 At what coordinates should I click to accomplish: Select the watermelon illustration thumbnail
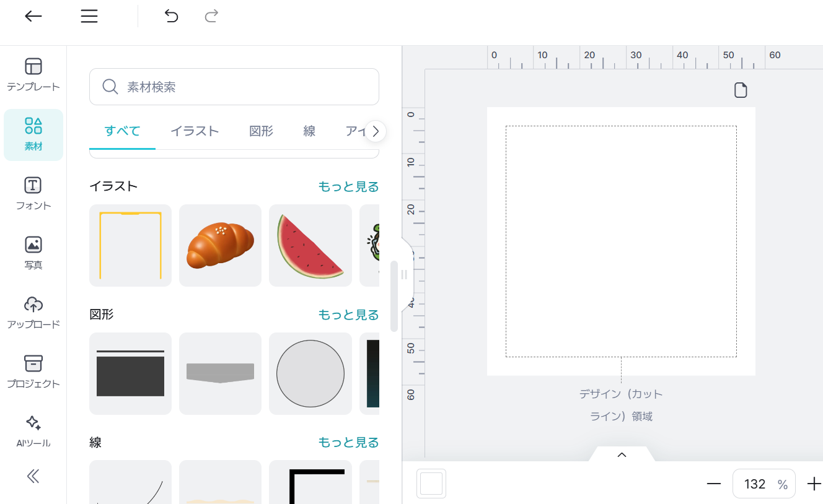pos(310,246)
